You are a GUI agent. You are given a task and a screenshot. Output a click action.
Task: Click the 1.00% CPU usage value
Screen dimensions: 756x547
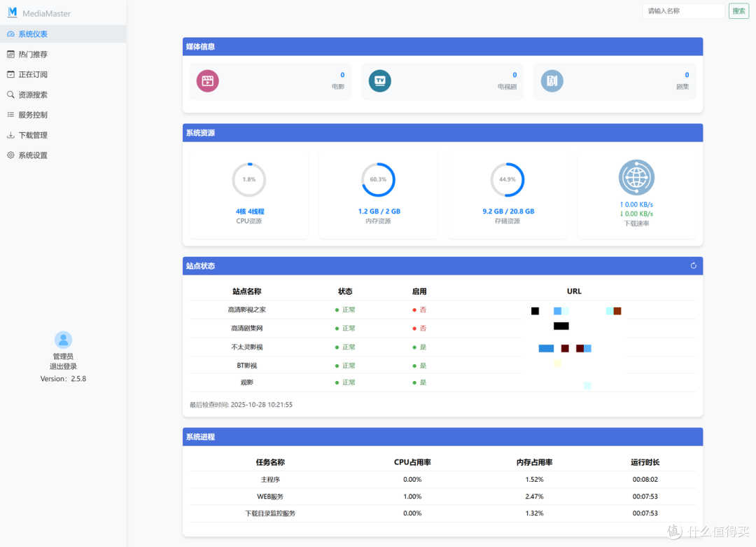pos(412,497)
